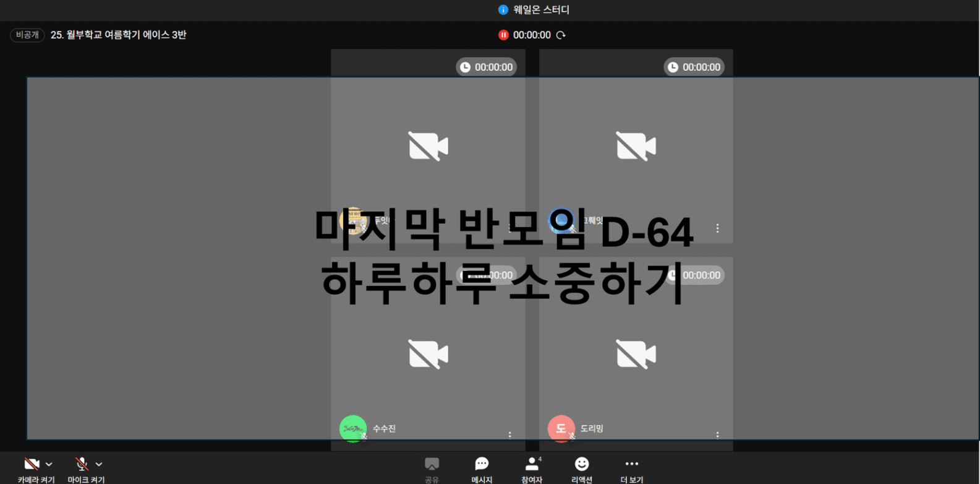Click the blue avatar in the top-right tile
980x484 pixels.
pos(561,220)
